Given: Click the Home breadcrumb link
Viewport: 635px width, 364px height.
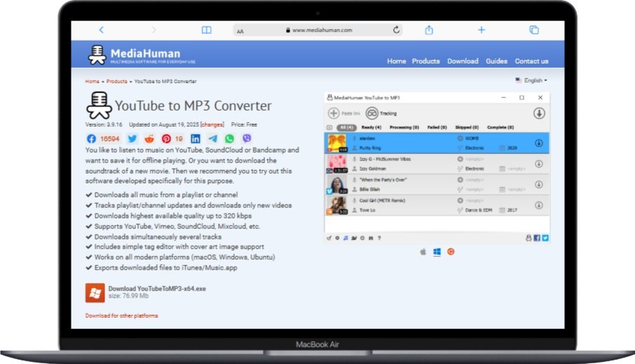Looking at the screenshot, I should point(92,81).
